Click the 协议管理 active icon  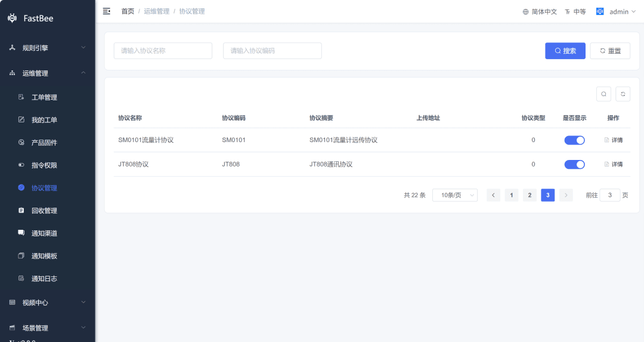(21, 187)
